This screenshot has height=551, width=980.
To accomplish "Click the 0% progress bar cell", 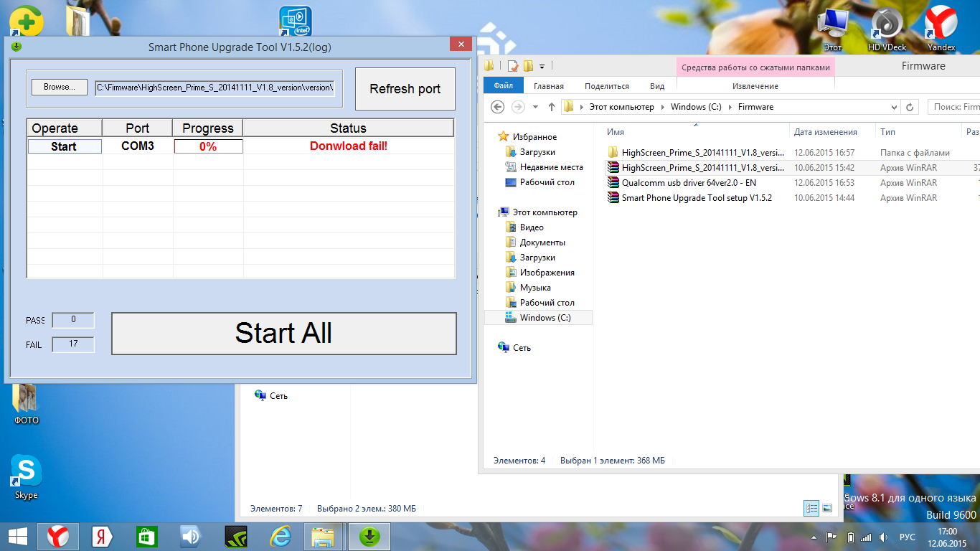I will pos(208,146).
